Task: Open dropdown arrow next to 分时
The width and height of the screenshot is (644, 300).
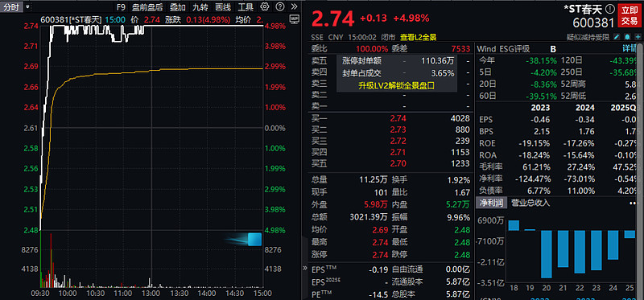Action: click(x=27, y=7)
